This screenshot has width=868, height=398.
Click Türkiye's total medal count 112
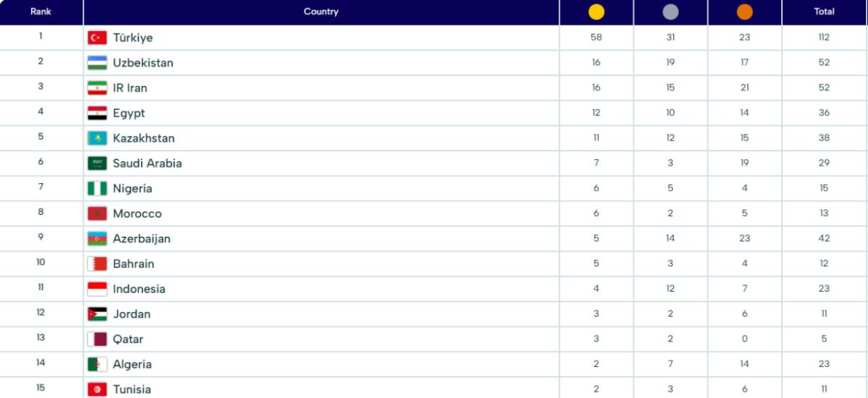click(x=824, y=38)
